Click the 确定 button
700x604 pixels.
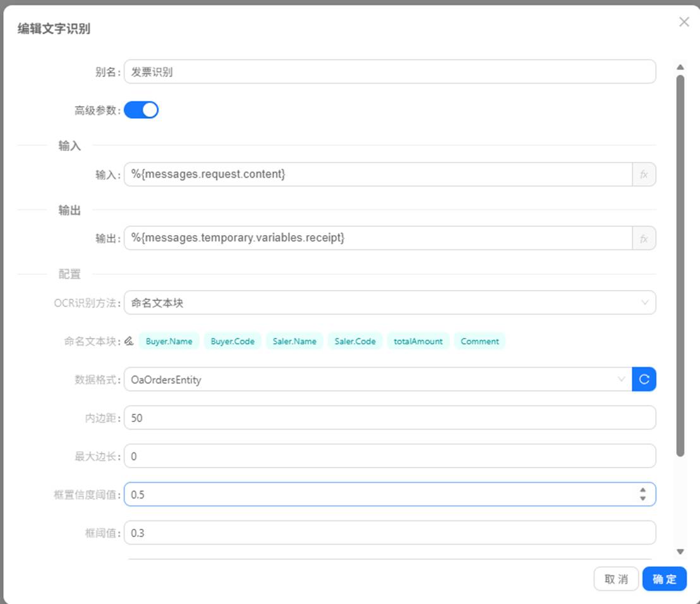664,579
